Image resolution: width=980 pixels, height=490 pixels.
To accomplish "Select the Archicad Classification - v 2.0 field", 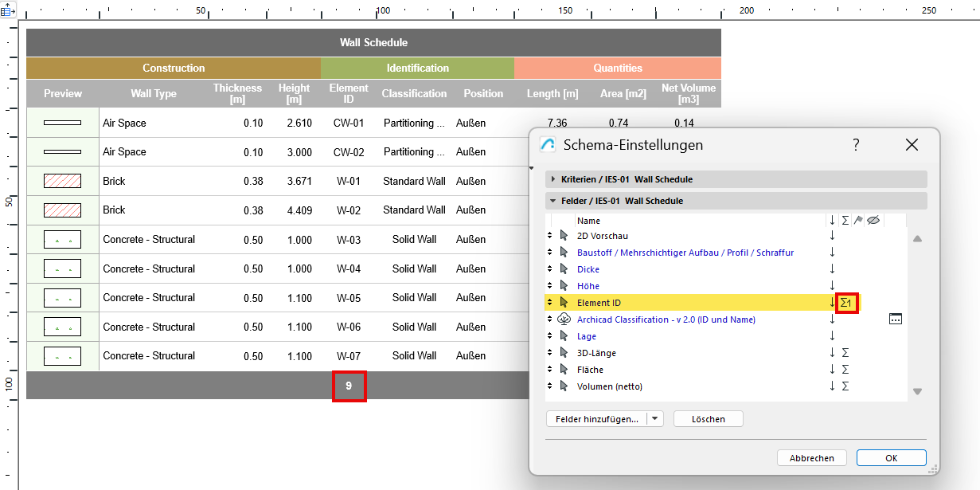I will pos(666,319).
